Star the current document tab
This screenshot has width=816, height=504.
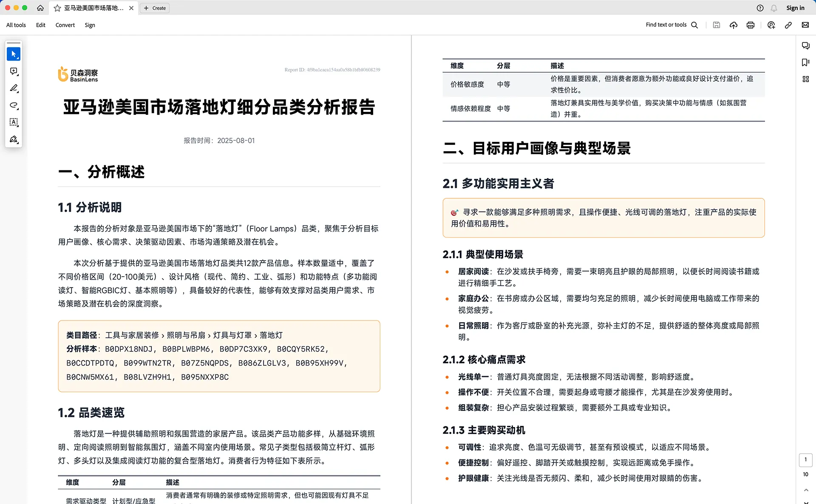tap(57, 8)
